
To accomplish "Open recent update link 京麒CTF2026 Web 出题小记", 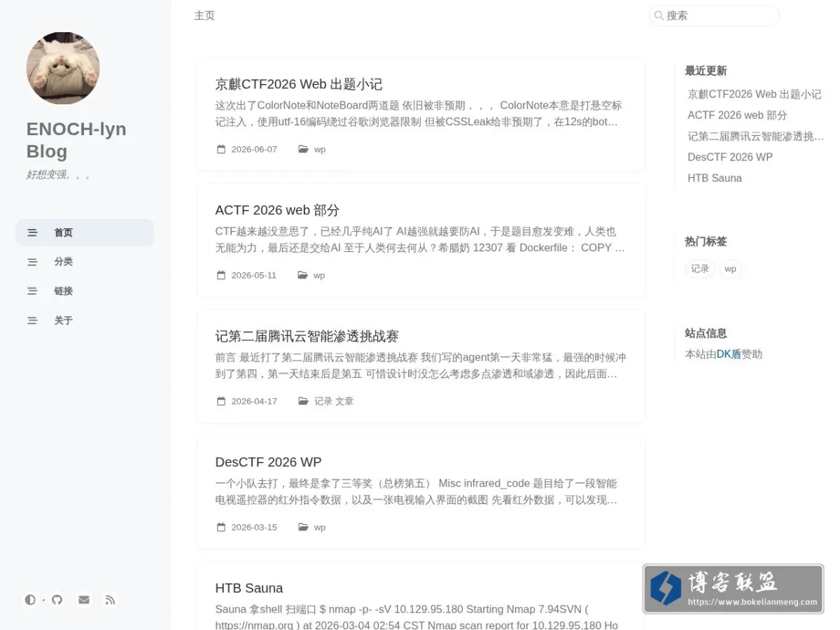I will tap(755, 94).
